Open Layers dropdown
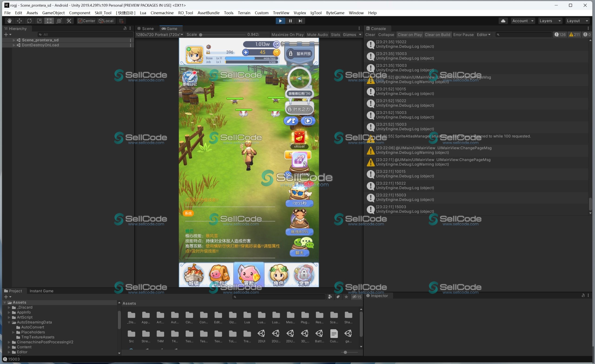 [x=550, y=21]
